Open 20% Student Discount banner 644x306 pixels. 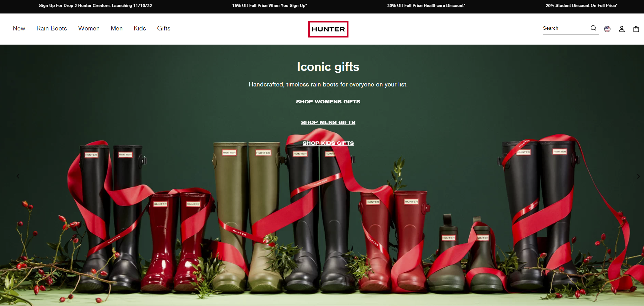[581, 6]
